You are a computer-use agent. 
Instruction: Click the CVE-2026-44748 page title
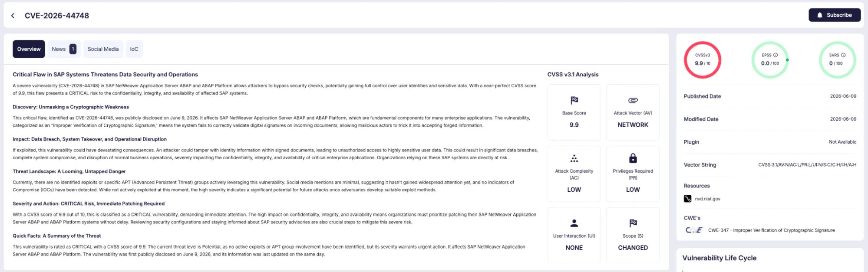[57, 16]
